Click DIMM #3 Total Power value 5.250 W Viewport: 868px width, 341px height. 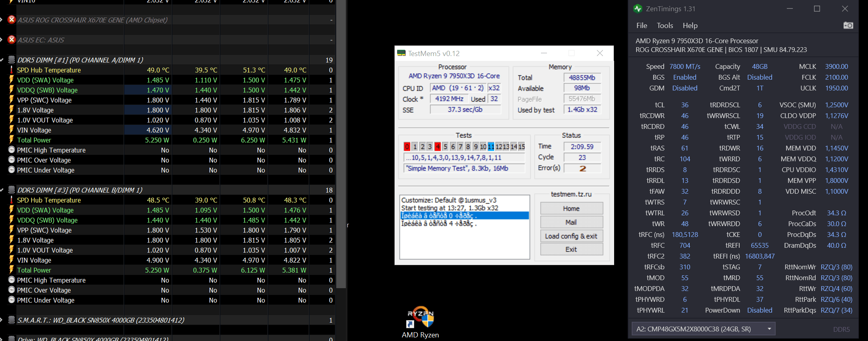[x=157, y=270]
